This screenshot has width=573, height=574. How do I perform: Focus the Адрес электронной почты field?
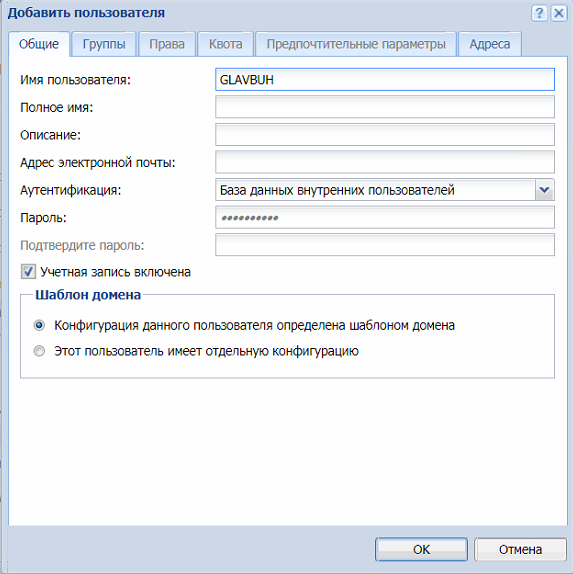(x=385, y=162)
